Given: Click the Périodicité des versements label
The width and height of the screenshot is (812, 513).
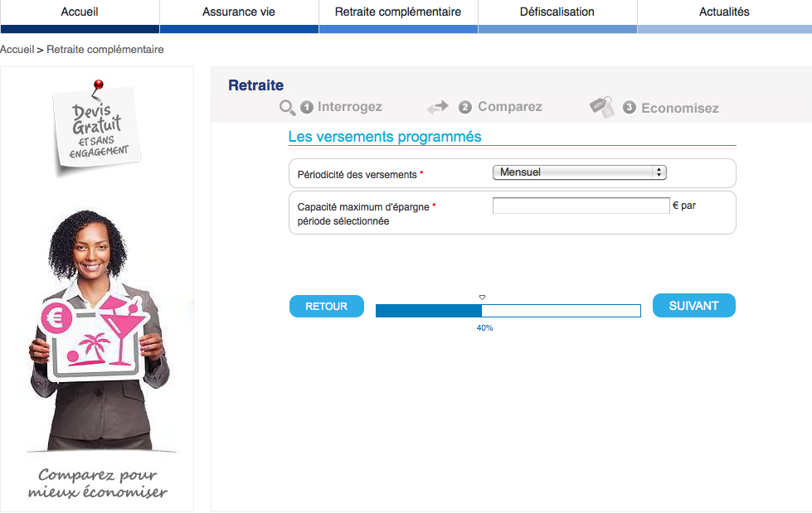Looking at the screenshot, I should click(x=357, y=175).
